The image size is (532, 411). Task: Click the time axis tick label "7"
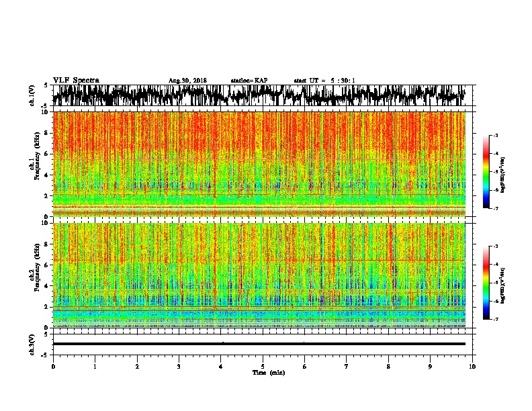coord(347,367)
